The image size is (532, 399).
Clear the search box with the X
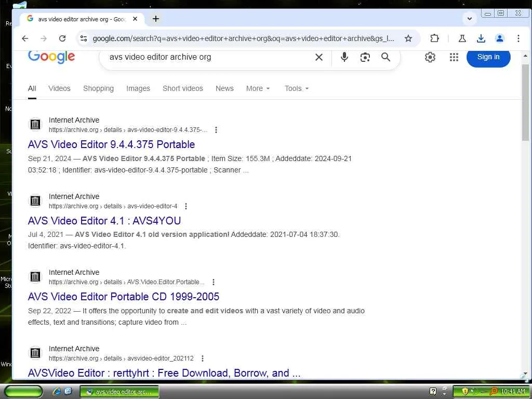tap(319, 57)
